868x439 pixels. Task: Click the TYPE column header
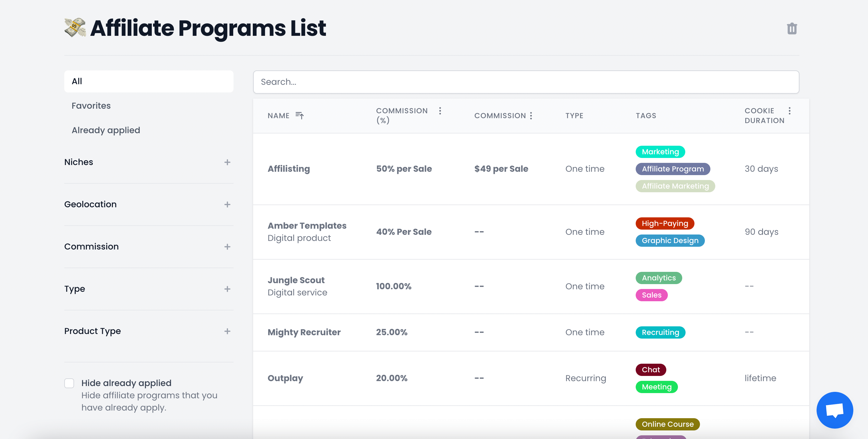pos(574,115)
